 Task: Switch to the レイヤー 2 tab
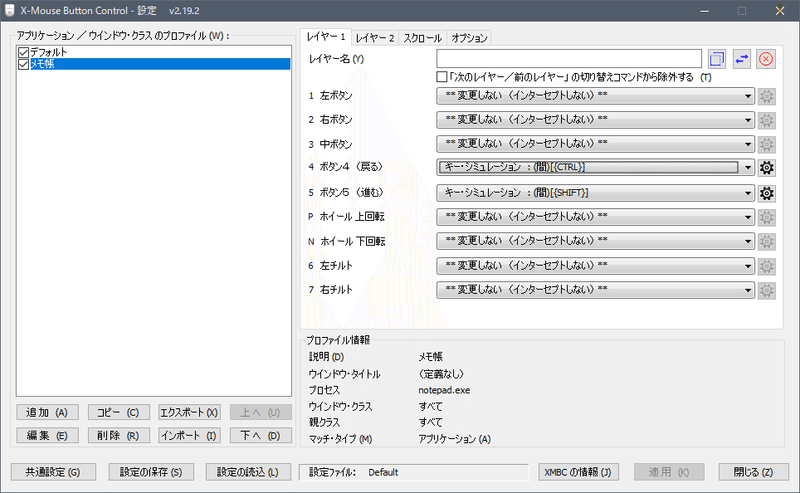(x=375, y=38)
